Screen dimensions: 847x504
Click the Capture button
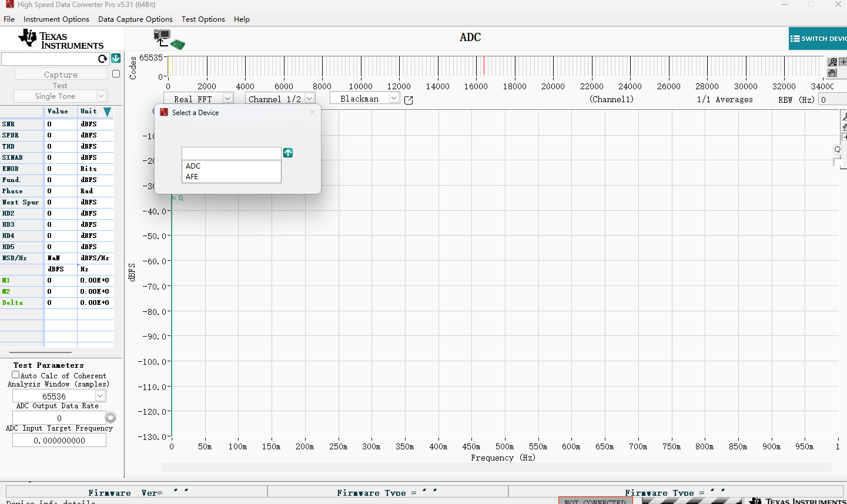[61, 74]
